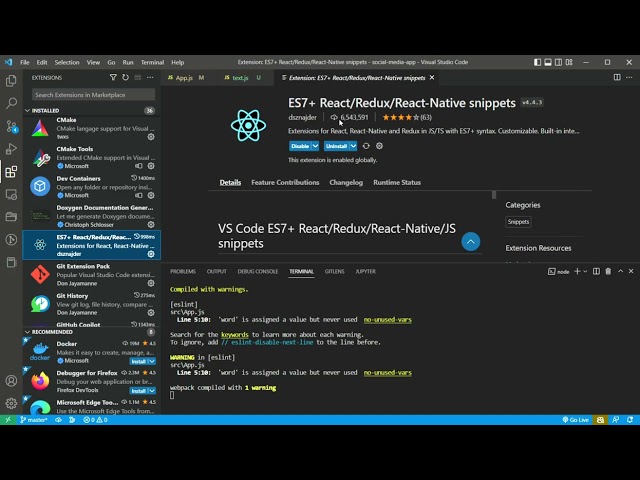This screenshot has width=640, height=480.
Task: Switch to the PROBLEMS panel tab
Action: point(183,271)
